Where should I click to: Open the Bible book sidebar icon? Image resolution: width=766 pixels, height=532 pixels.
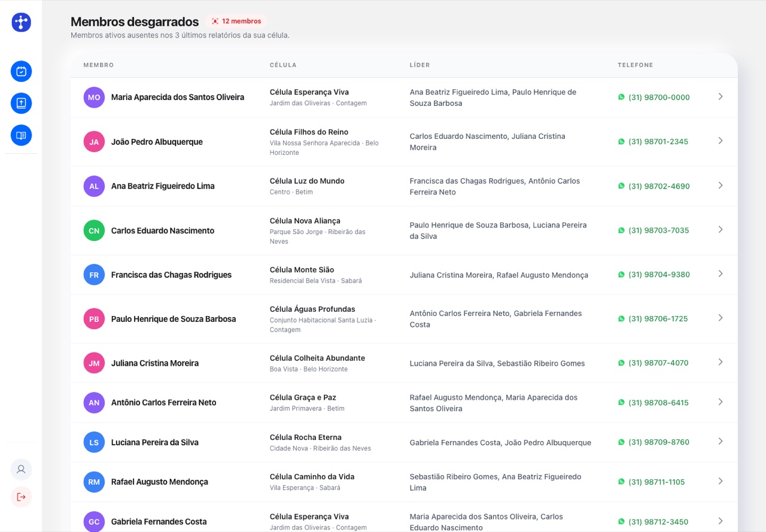(21, 104)
